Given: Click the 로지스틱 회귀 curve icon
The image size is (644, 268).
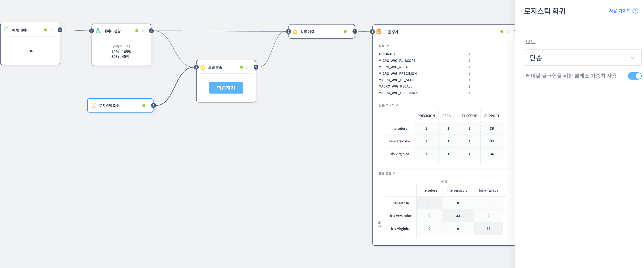Looking at the screenshot, I should click(x=94, y=105).
